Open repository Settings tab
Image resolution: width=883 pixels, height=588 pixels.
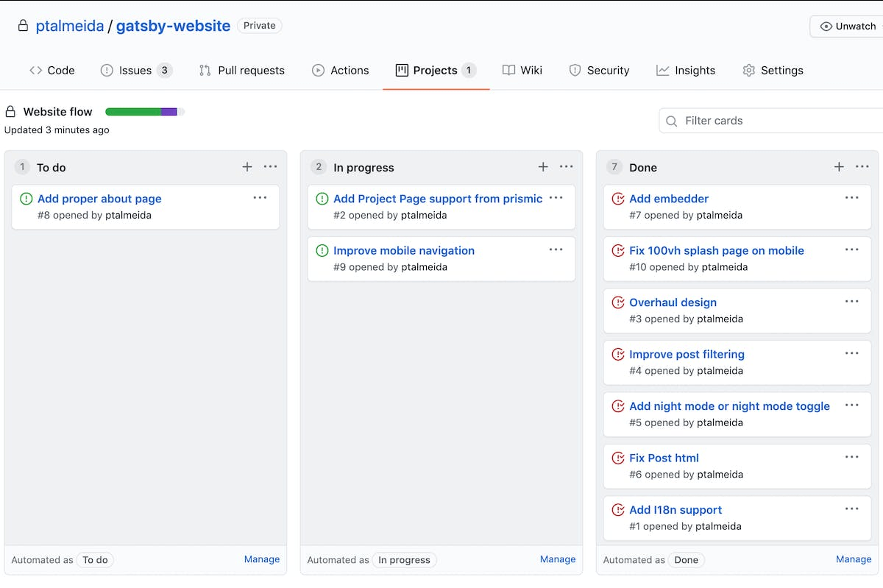point(773,71)
